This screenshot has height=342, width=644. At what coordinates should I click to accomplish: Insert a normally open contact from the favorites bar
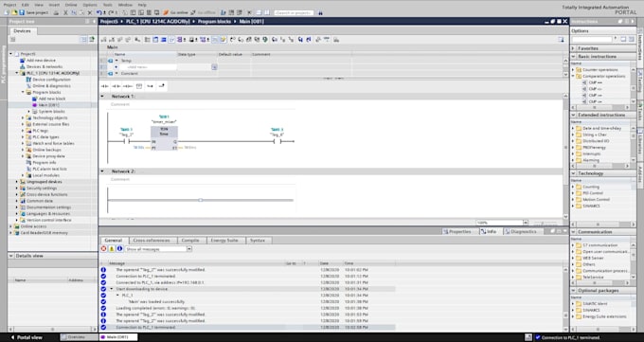pos(105,86)
